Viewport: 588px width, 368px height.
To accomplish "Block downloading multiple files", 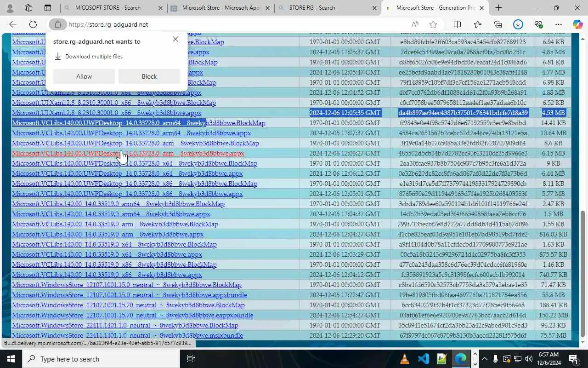I will tap(149, 76).
